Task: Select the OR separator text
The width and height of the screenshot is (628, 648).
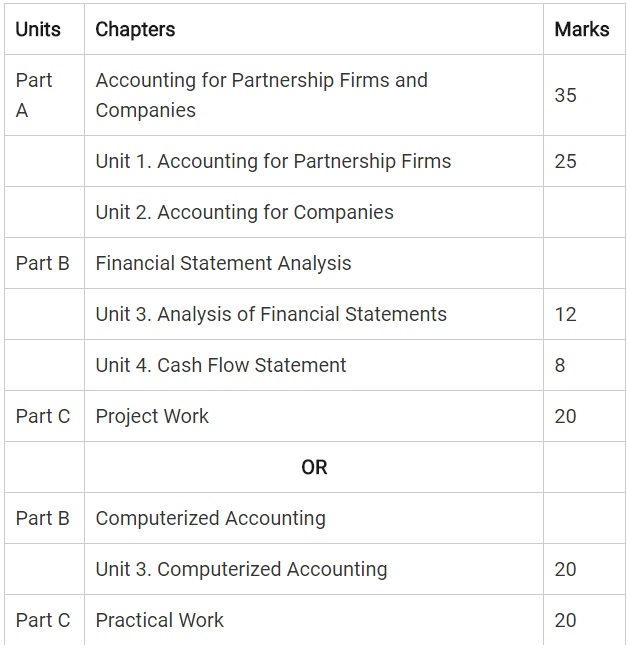Action: [x=314, y=467]
